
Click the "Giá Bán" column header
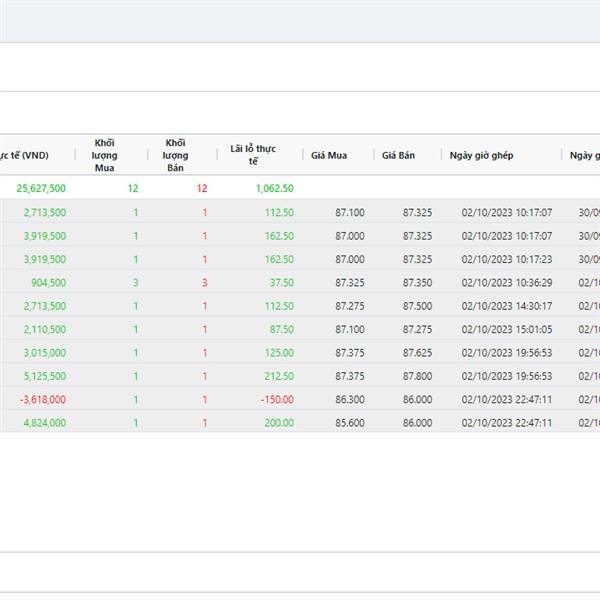(x=398, y=156)
